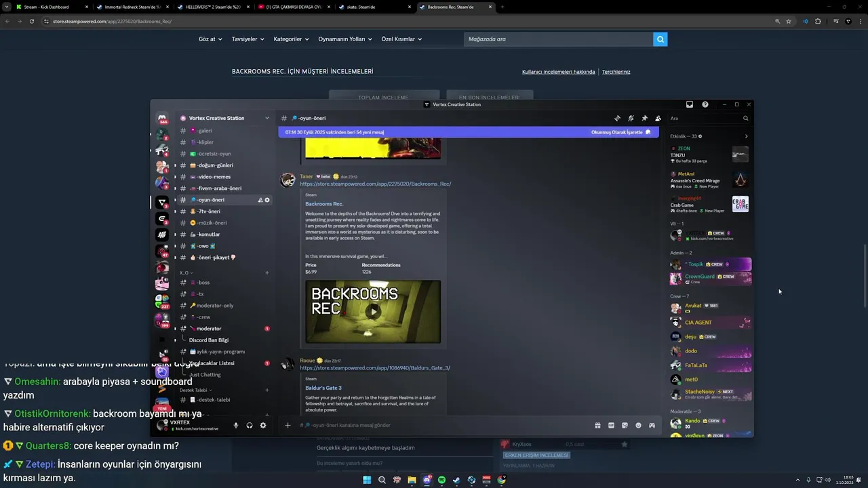Open Göz at dropdown in Steam nav
The image size is (868, 488).
(210, 39)
